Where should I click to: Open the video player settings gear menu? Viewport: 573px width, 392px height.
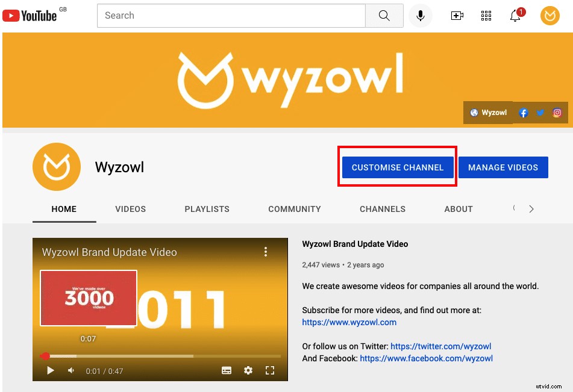pyautogui.click(x=248, y=371)
